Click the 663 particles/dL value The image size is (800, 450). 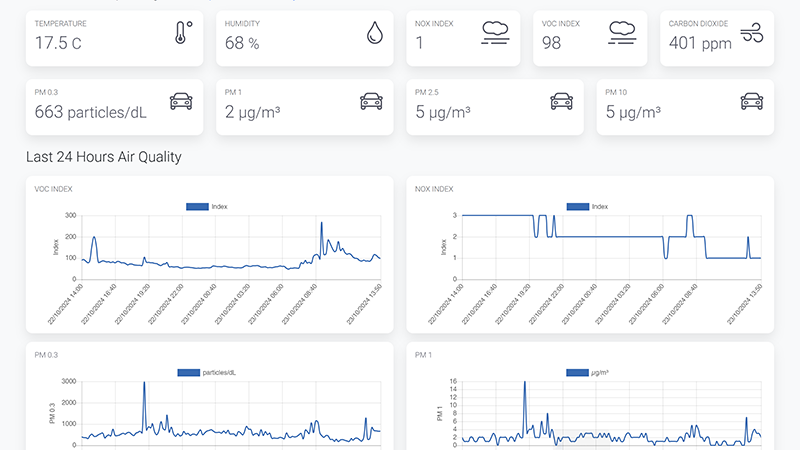[91, 112]
